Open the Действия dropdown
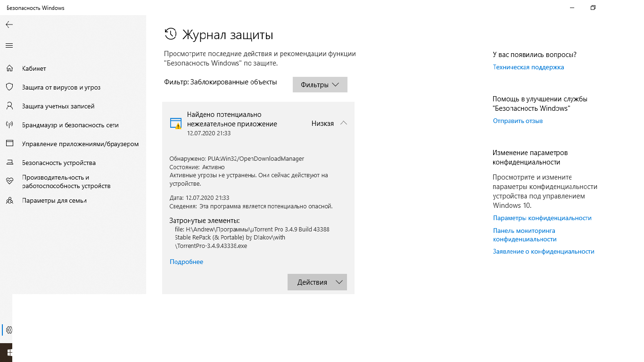The height and width of the screenshot is (362, 644). click(317, 282)
